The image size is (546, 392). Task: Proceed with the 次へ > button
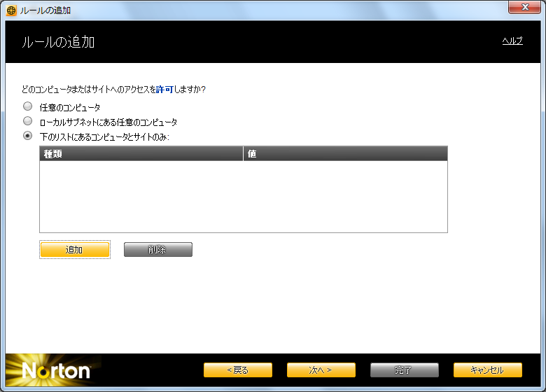click(x=321, y=370)
